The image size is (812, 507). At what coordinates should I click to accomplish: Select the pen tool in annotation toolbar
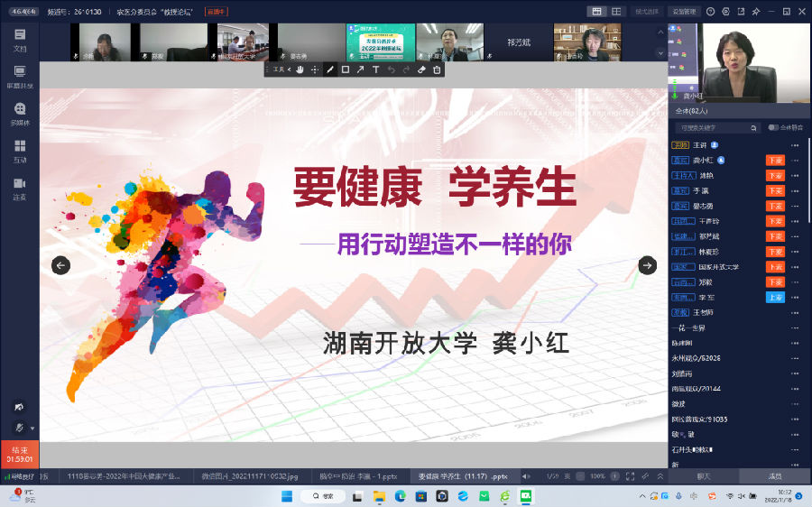(x=330, y=69)
